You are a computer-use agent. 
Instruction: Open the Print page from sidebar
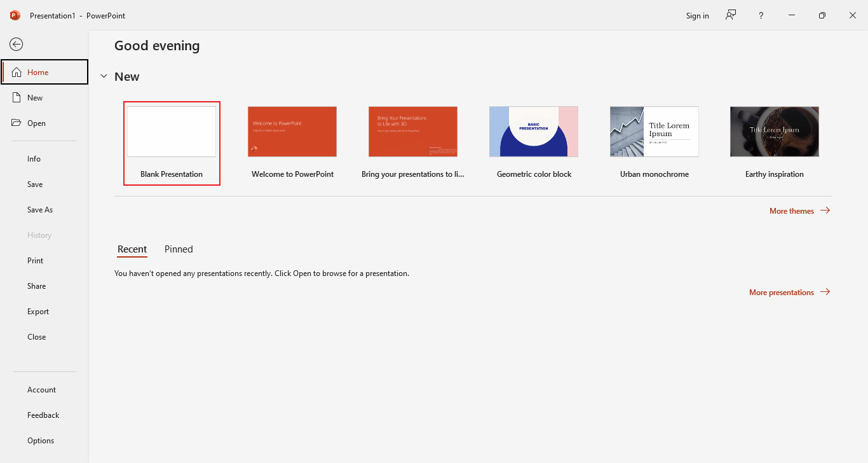35,260
